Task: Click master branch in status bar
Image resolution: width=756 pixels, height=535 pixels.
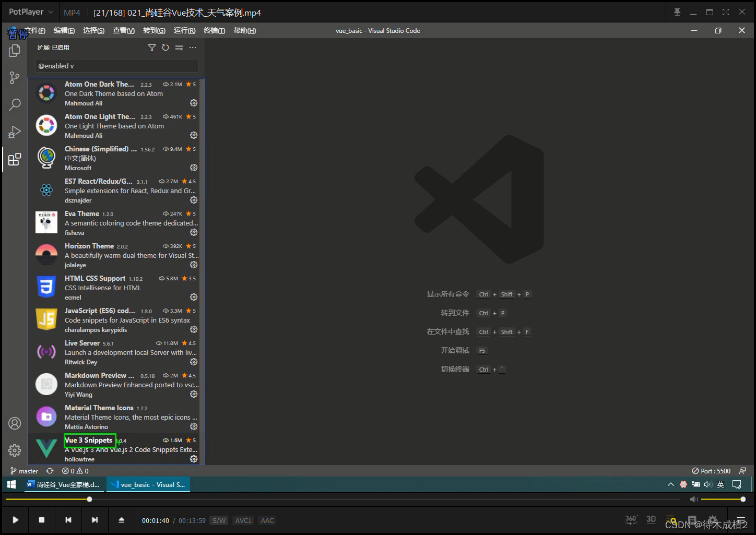Action: 24,471
